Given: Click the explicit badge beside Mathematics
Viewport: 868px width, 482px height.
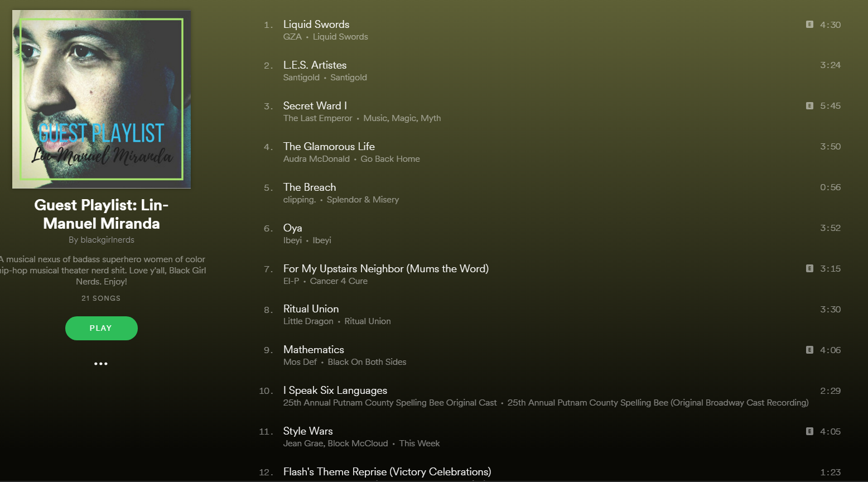Looking at the screenshot, I should point(809,350).
